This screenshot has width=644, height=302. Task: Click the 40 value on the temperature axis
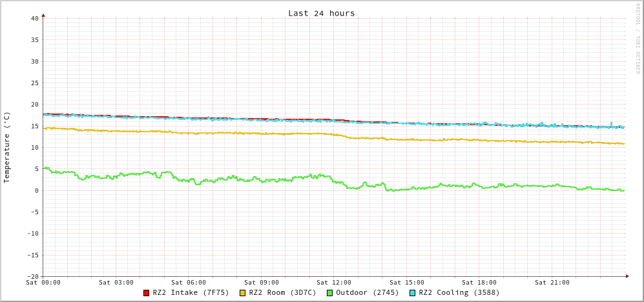(x=34, y=18)
